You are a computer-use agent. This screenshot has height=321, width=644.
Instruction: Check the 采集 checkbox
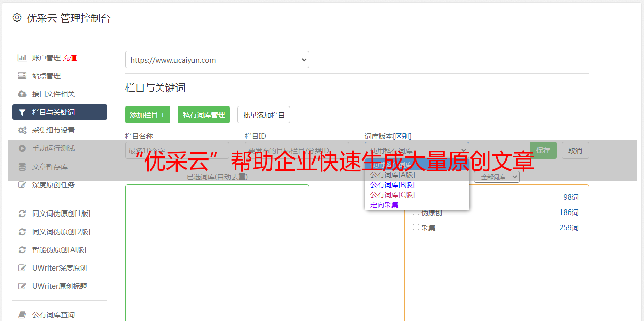click(416, 227)
